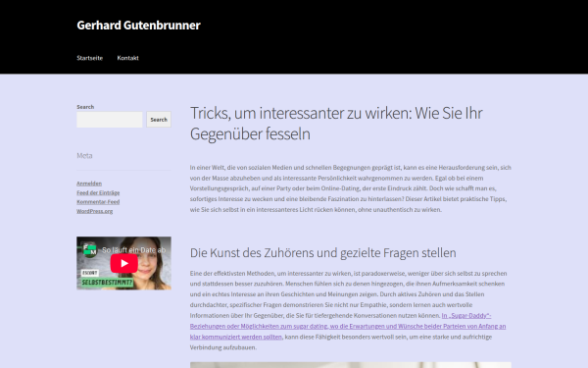Screen dimensions: 588x368
Task: Play the embedded YouTube video
Action: pyautogui.click(x=124, y=263)
